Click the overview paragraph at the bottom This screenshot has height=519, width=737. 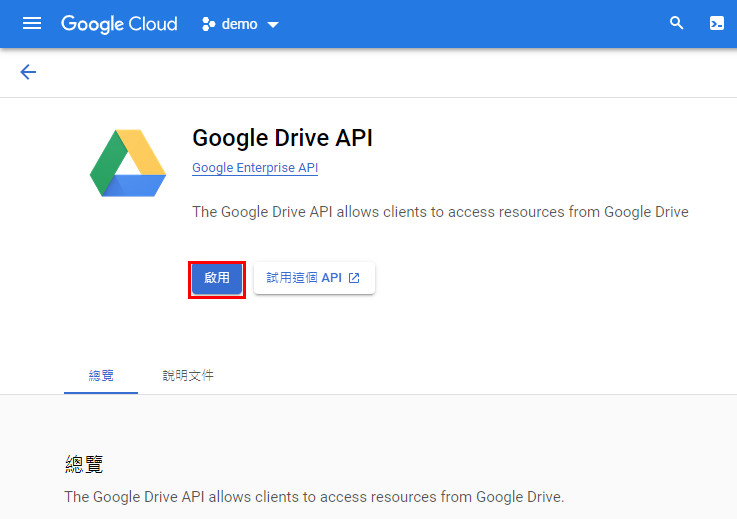(x=314, y=497)
